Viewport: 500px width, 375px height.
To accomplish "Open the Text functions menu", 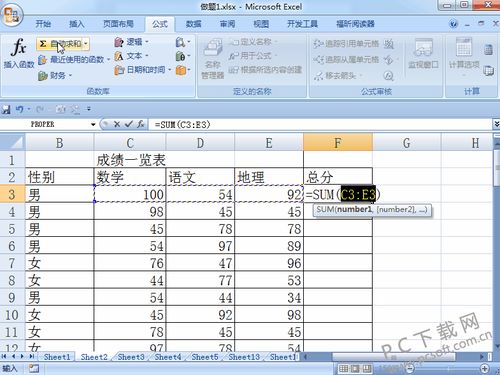I will pyautogui.click(x=131, y=56).
